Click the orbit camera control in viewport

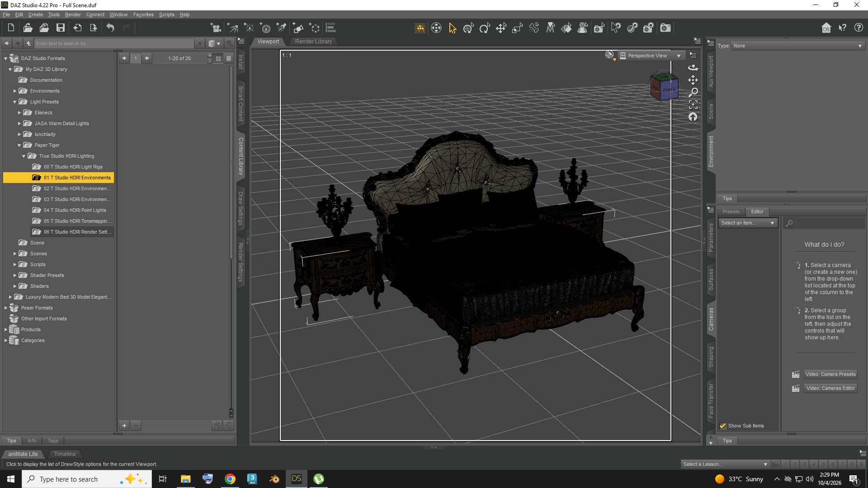[693, 67]
